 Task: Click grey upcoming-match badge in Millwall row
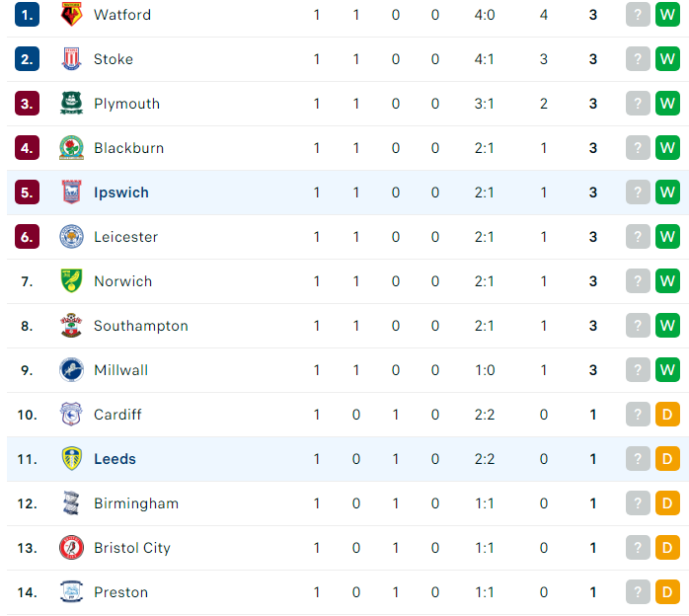[x=638, y=369]
